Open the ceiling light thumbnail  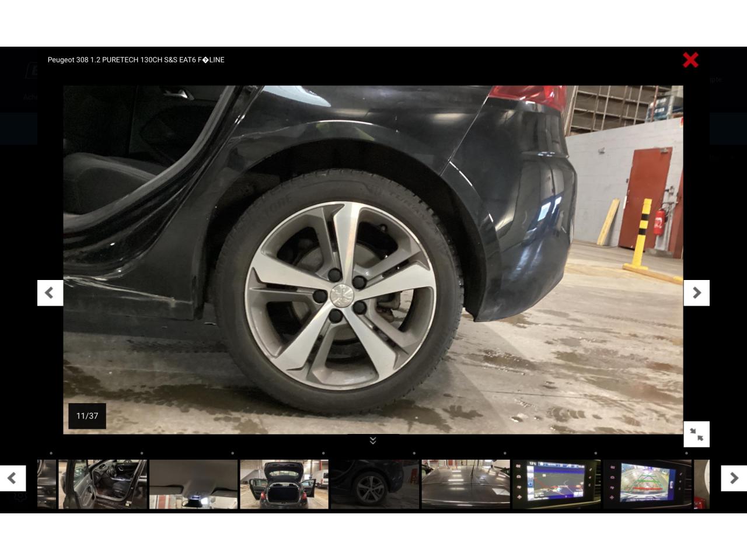[x=193, y=484]
